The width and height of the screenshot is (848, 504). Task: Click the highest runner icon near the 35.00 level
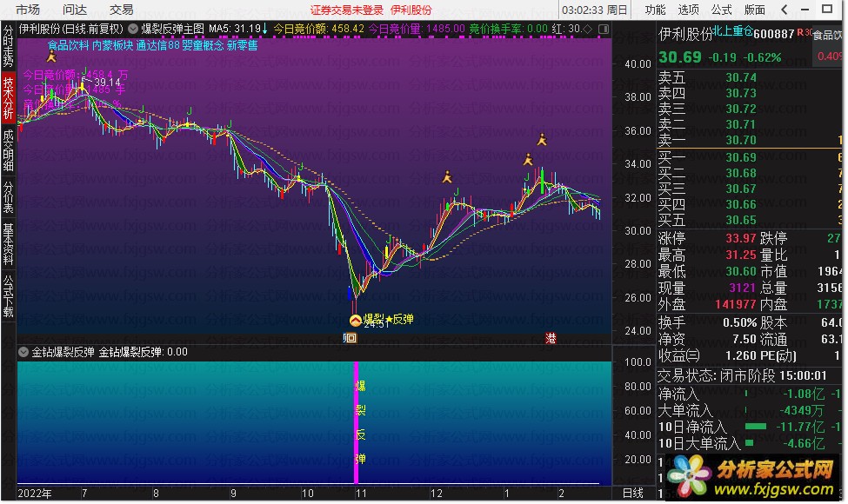coord(542,141)
